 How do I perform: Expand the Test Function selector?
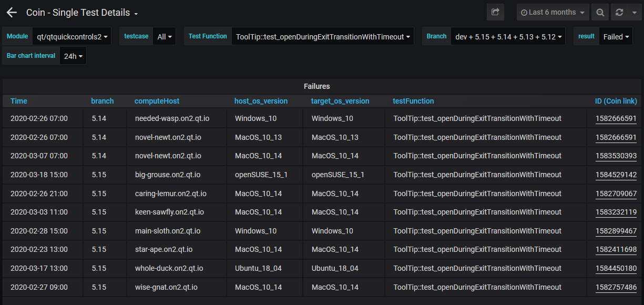(x=322, y=37)
